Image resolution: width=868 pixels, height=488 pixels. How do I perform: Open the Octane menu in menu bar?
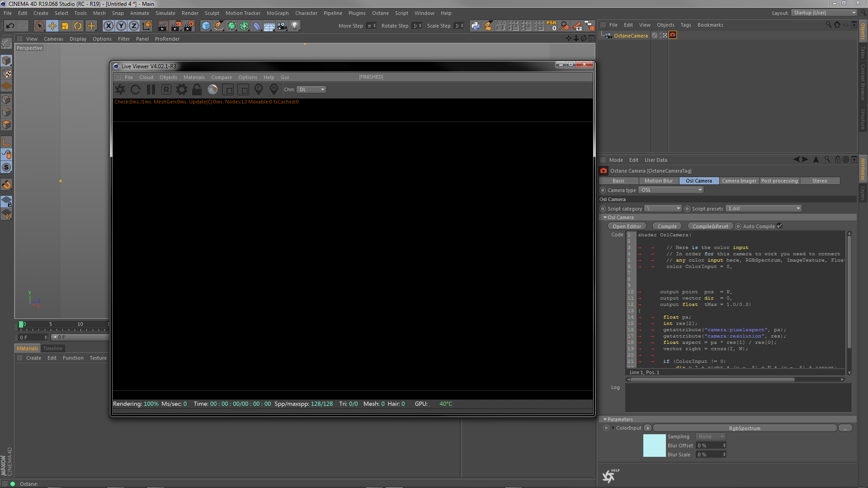[380, 13]
